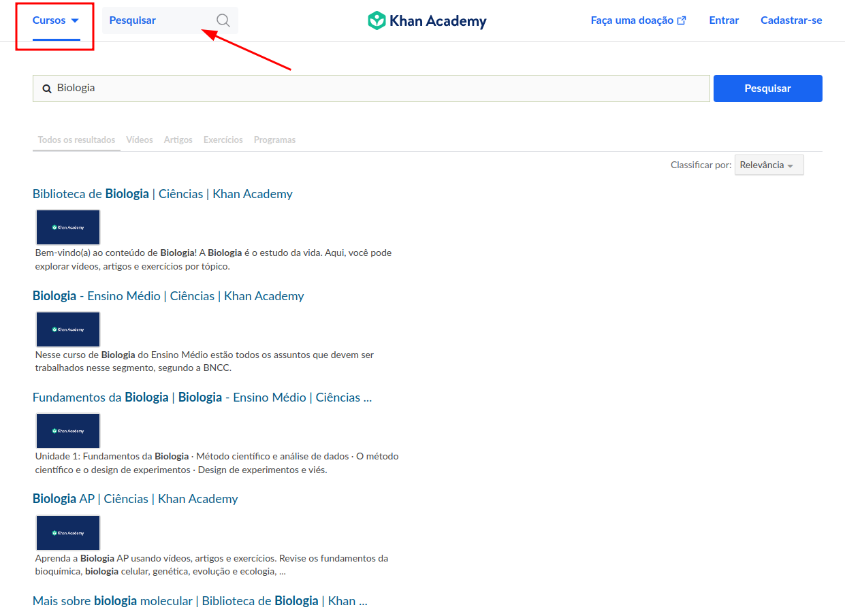This screenshot has height=616, width=845.
Task: Click description starting 'Nesse curso de Biologia'
Action: click(x=204, y=361)
